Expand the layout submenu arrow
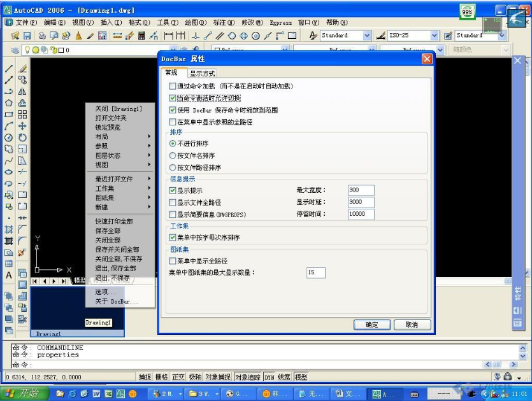 point(149,136)
